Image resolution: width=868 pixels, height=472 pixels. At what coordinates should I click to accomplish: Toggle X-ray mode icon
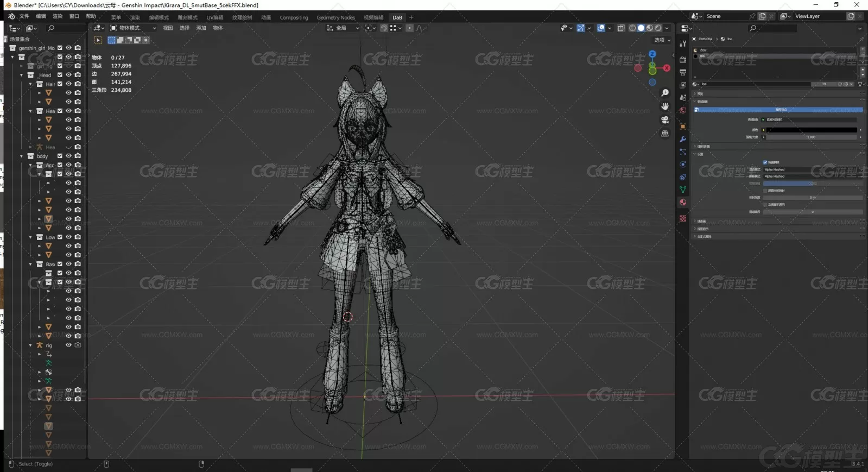[x=621, y=28]
